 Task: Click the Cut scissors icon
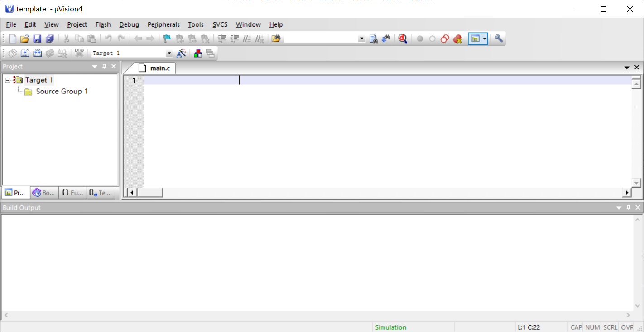pos(66,39)
